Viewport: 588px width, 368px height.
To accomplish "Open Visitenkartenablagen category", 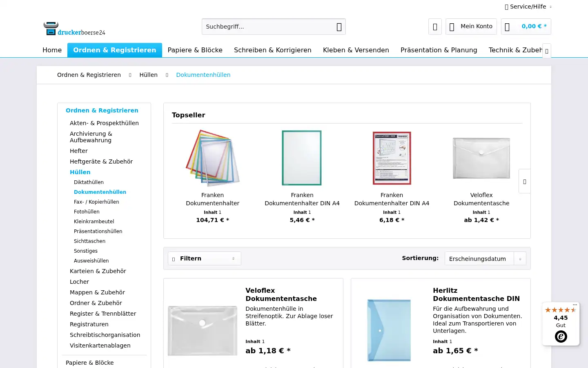I will 100,346.
